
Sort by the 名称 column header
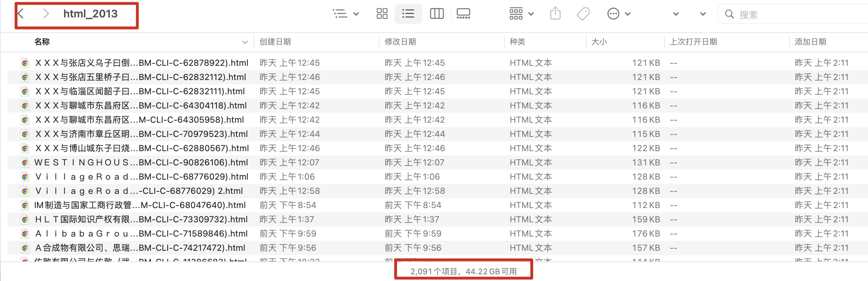[x=42, y=42]
